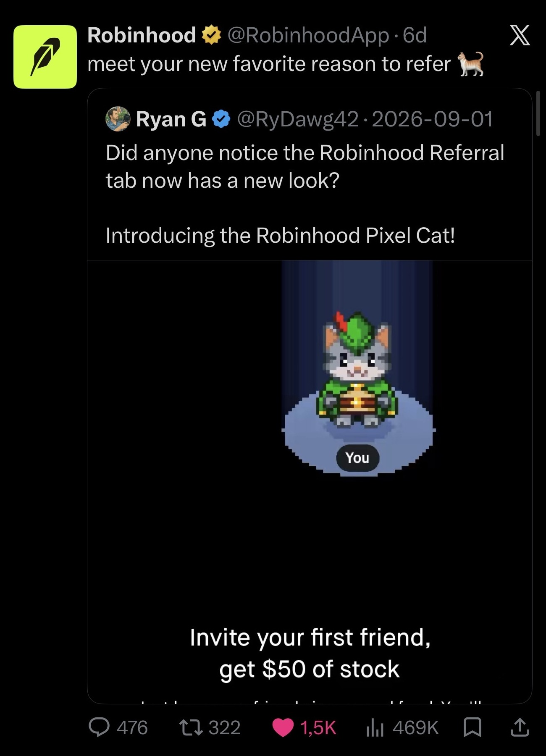Open the 2026-09-01 quoted post date

click(x=433, y=119)
